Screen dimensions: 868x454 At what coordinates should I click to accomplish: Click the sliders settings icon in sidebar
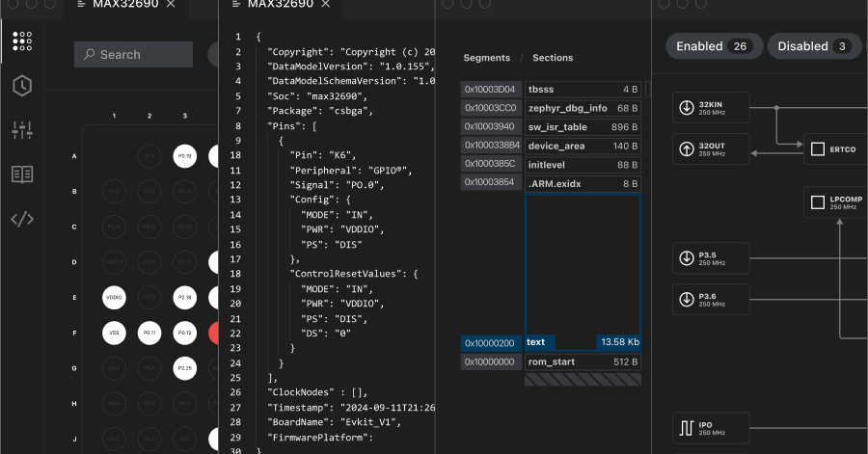22,130
